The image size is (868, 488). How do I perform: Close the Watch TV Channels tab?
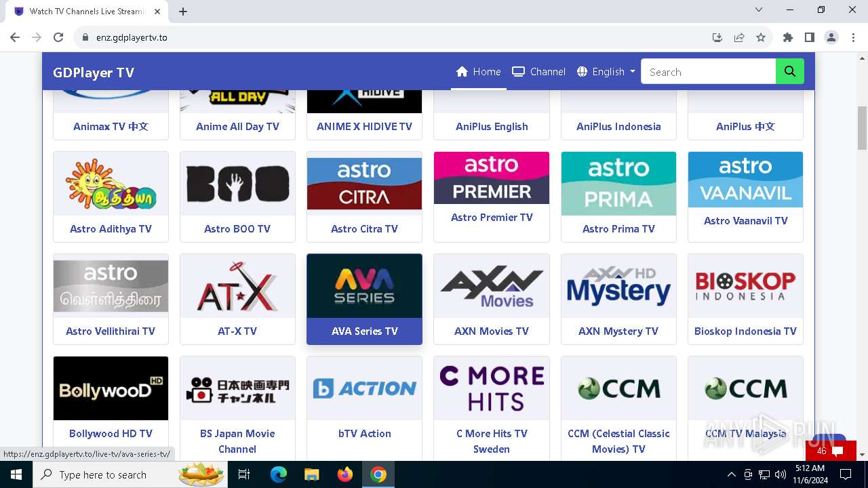[x=158, y=11]
